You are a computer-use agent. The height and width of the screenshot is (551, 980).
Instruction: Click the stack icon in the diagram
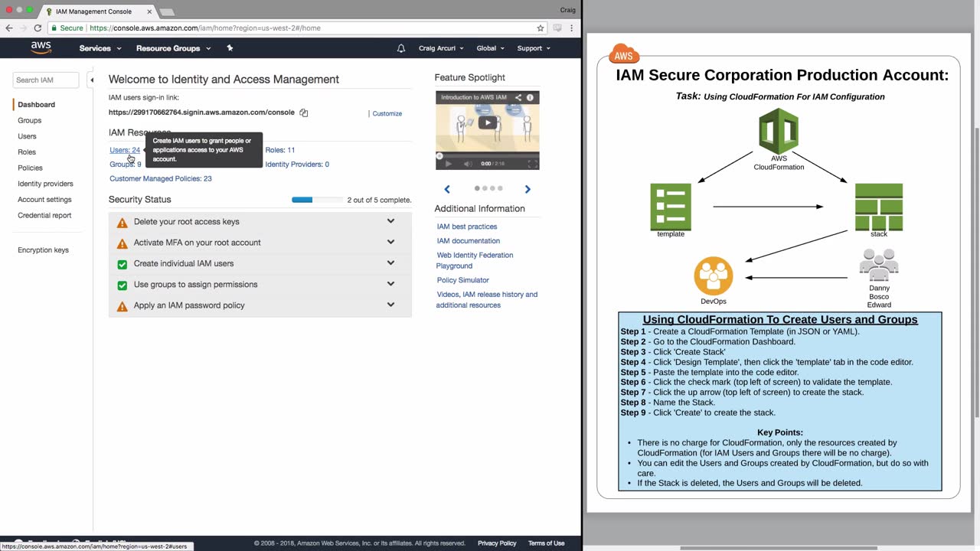pyautogui.click(x=879, y=206)
